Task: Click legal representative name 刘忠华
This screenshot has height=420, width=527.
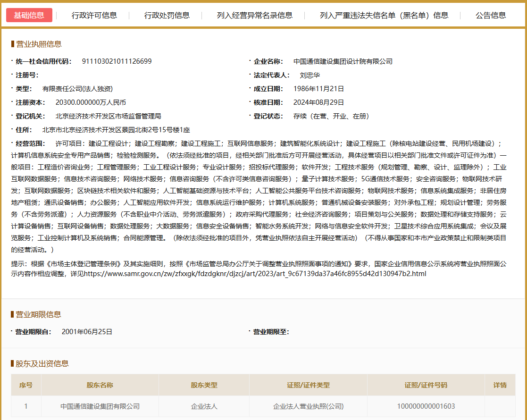Action: coord(310,75)
